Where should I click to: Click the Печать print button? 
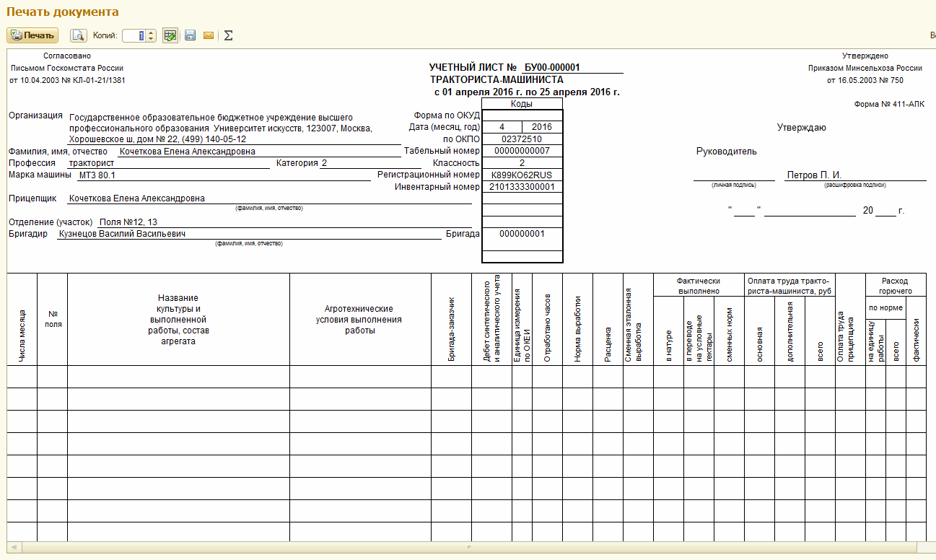32,35
